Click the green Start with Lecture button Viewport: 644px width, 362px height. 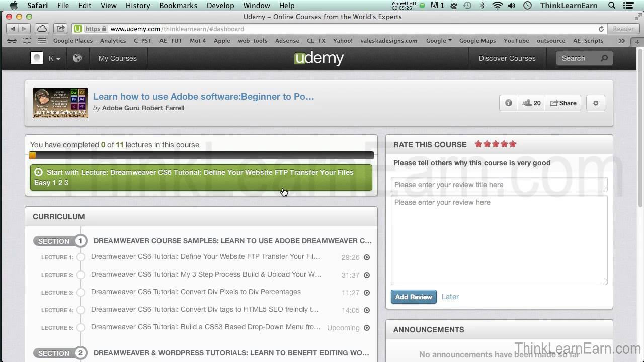201,177
